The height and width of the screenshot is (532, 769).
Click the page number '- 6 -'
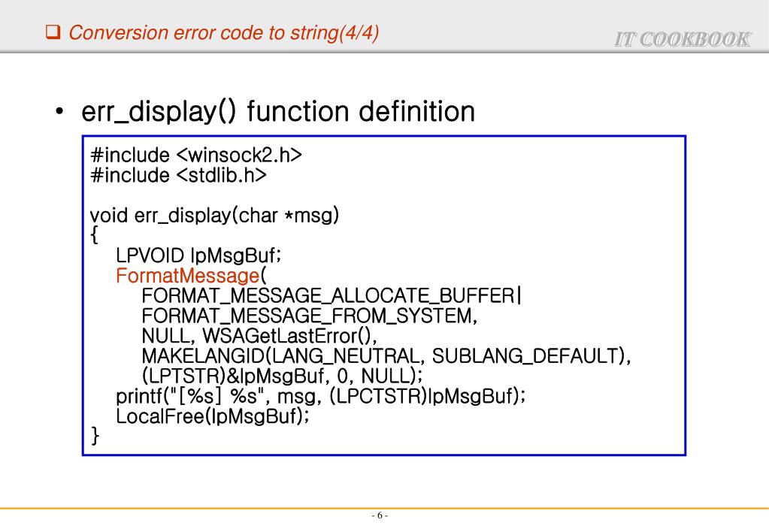click(x=380, y=515)
